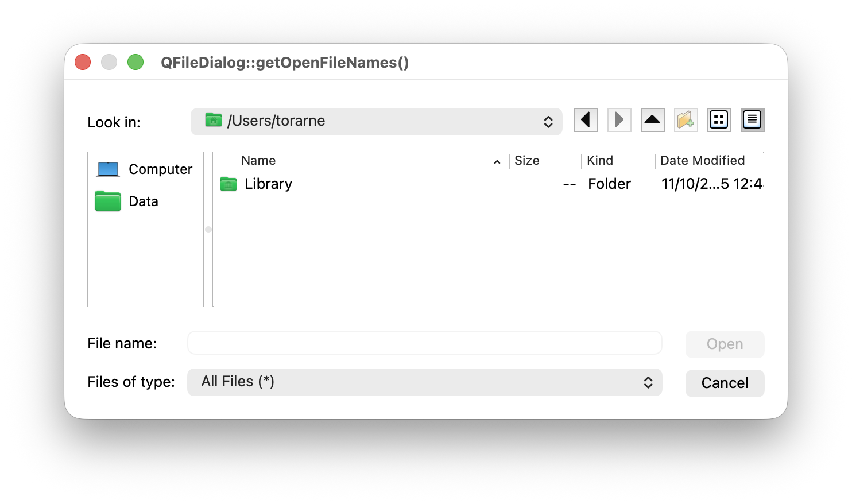Image resolution: width=852 pixels, height=504 pixels.
Task: Open the Look in path dropdown
Action: 376,121
